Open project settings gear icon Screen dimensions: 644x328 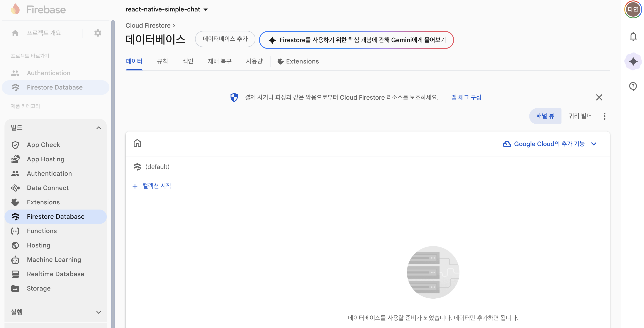point(98,33)
